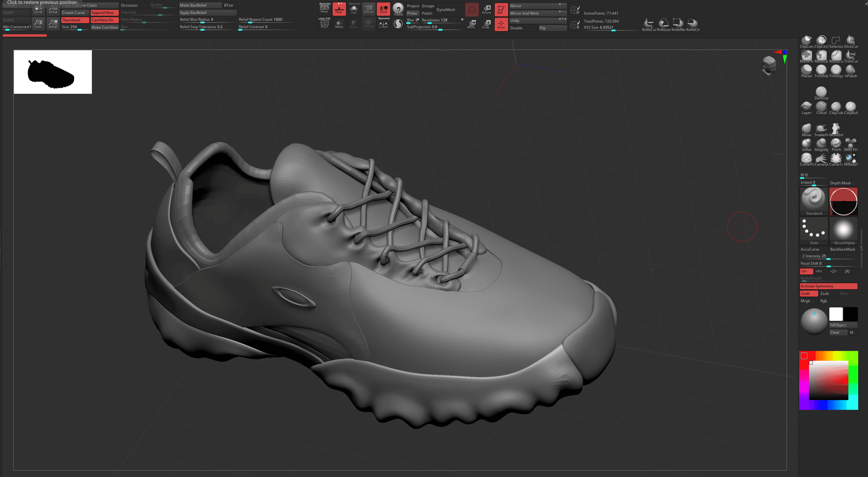Adjust the Z Intensity slider
868x477 pixels.
pyautogui.click(x=828, y=257)
